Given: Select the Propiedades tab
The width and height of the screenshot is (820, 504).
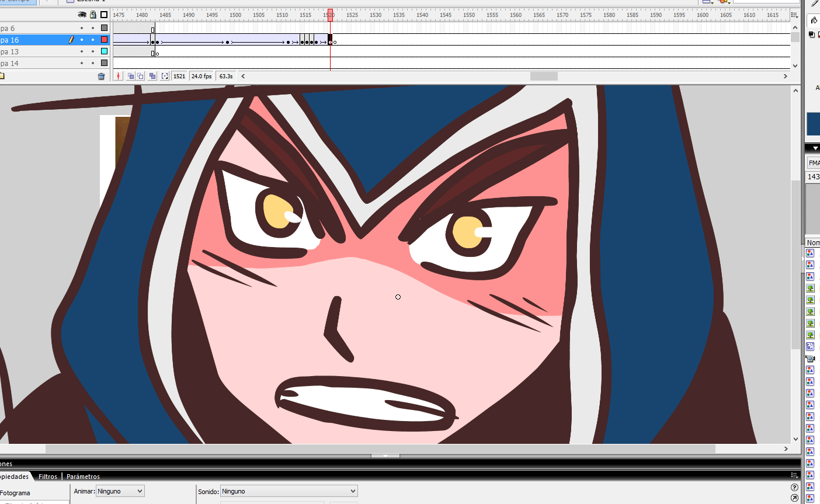Looking at the screenshot, I should click(x=15, y=477).
